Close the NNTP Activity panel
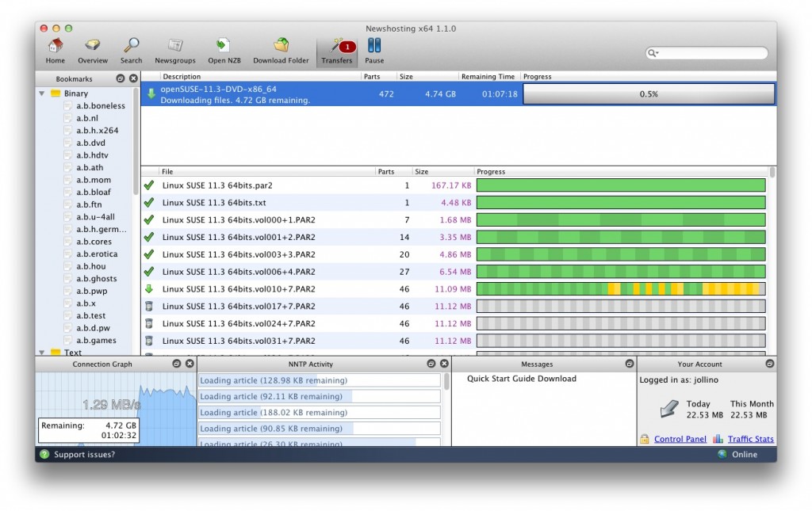The height and width of the screenshot is (511, 812). (444, 364)
